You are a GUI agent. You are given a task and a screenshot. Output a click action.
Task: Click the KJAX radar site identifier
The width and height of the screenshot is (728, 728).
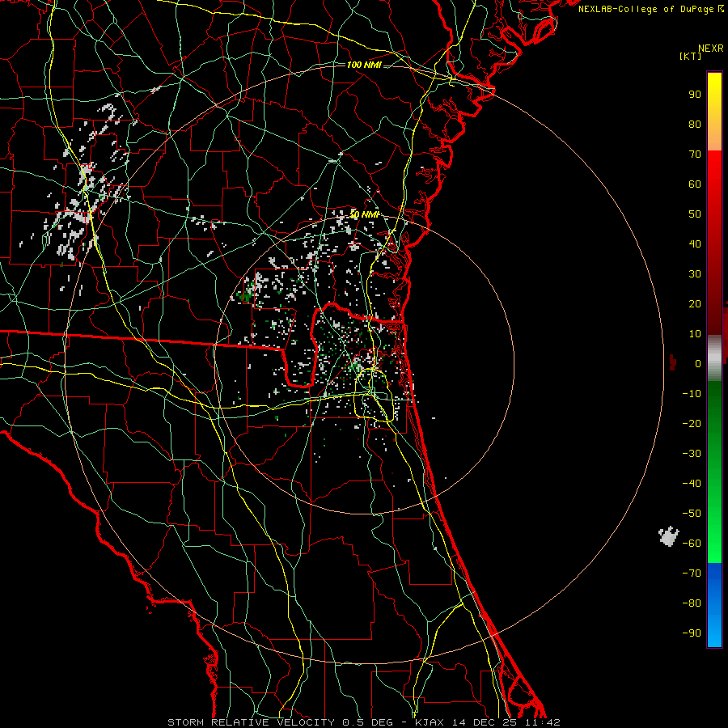tap(429, 722)
